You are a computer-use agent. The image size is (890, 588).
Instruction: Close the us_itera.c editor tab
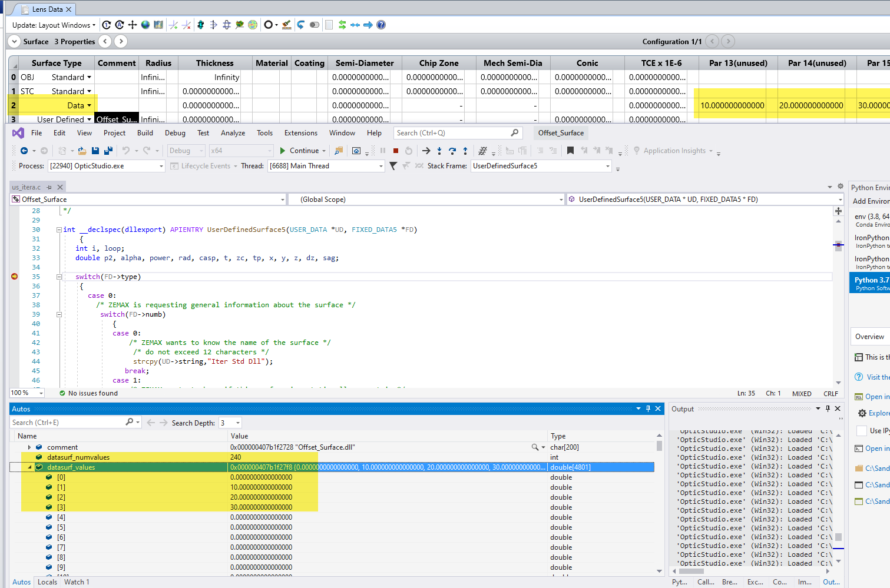[x=60, y=187]
